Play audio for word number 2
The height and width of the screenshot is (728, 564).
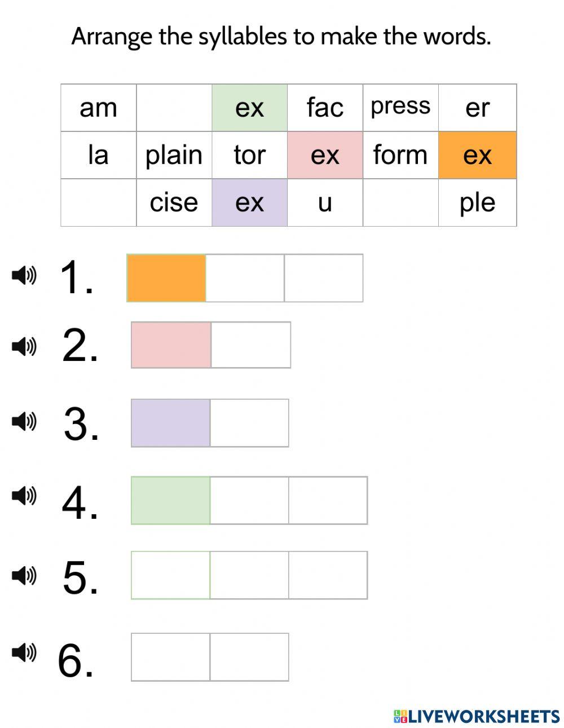[x=24, y=346]
